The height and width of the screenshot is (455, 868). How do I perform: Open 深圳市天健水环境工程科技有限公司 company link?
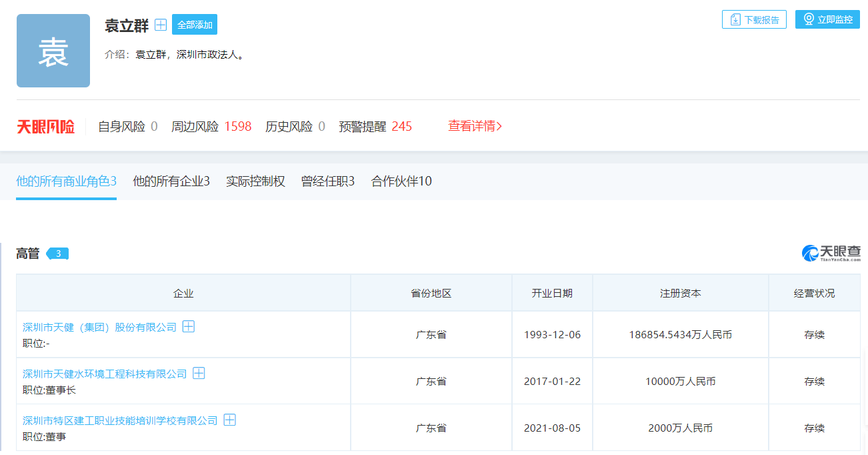click(x=105, y=374)
